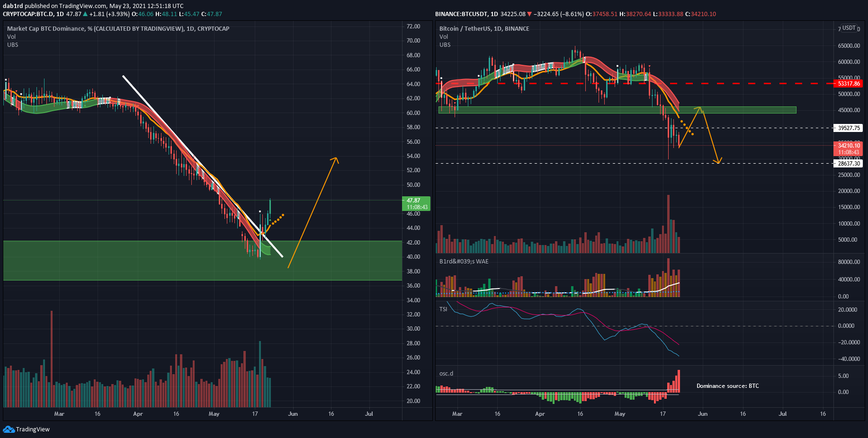This screenshot has height=438, width=868.
Task: Click the 36.00 tick on dominance price axis
Action: [413, 286]
